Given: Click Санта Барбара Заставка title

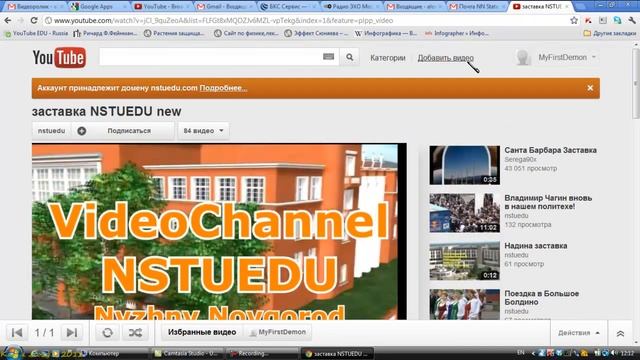Looking at the screenshot, I should pos(550,150).
